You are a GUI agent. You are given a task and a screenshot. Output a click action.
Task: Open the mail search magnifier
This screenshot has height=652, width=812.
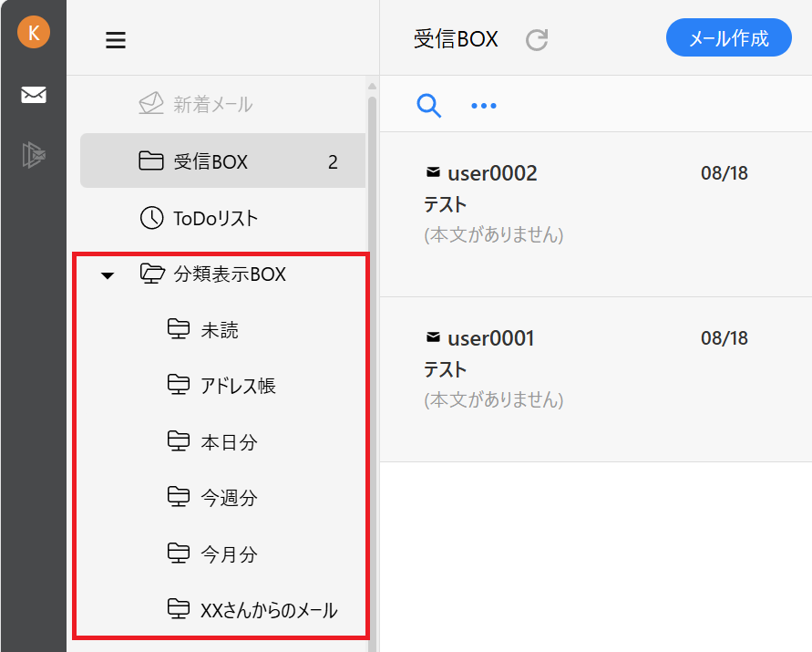[429, 106]
